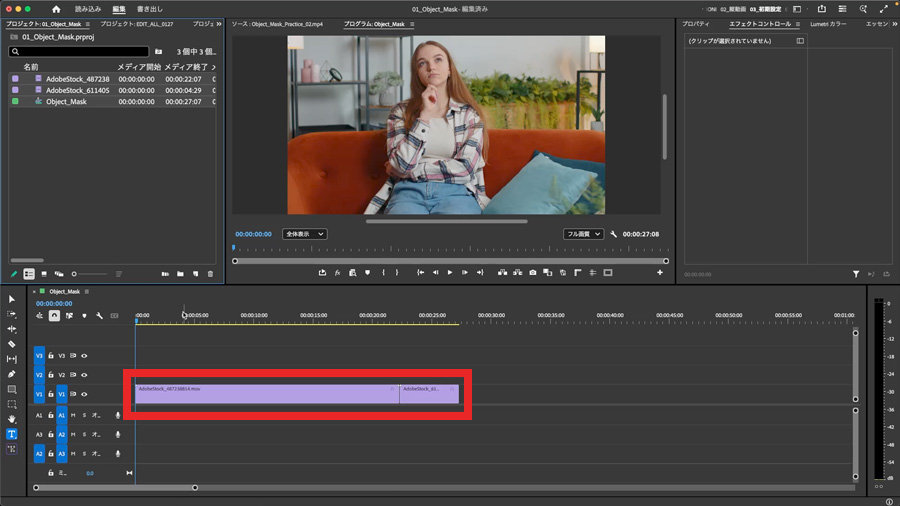Open the 全体表示 zoom level dropdown
Image resolution: width=900 pixels, height=506 pixels.
point(305,234)
